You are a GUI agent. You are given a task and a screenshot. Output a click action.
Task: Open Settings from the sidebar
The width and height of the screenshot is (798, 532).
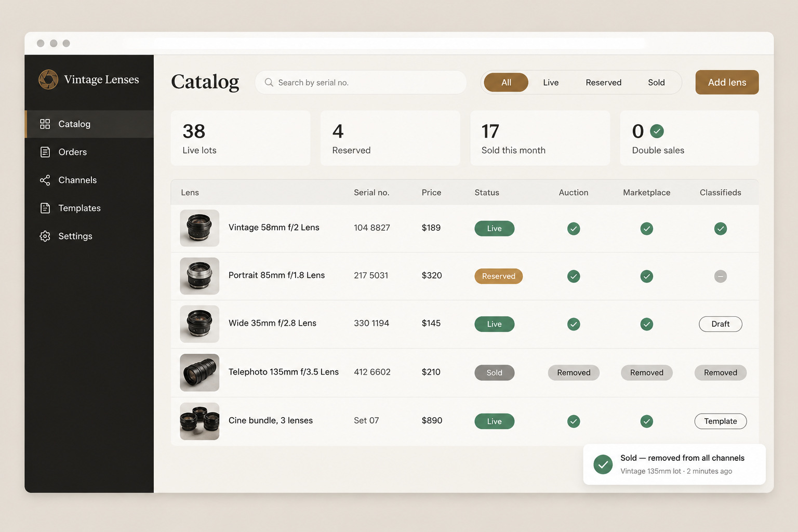pos(89,236)
